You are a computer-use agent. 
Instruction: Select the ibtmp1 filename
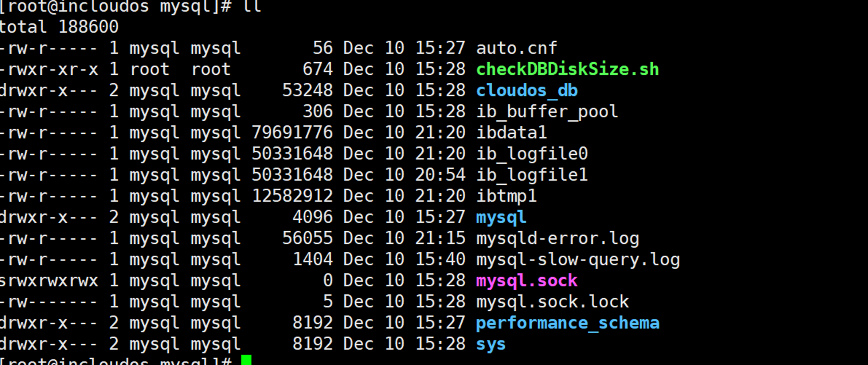coord(507,197)
